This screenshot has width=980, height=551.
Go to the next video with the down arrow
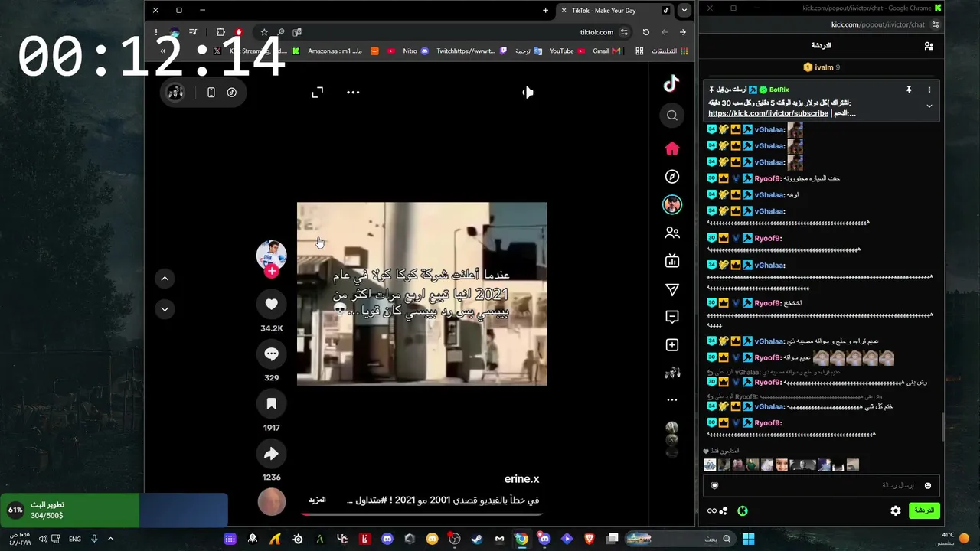(x=165, y=309)
